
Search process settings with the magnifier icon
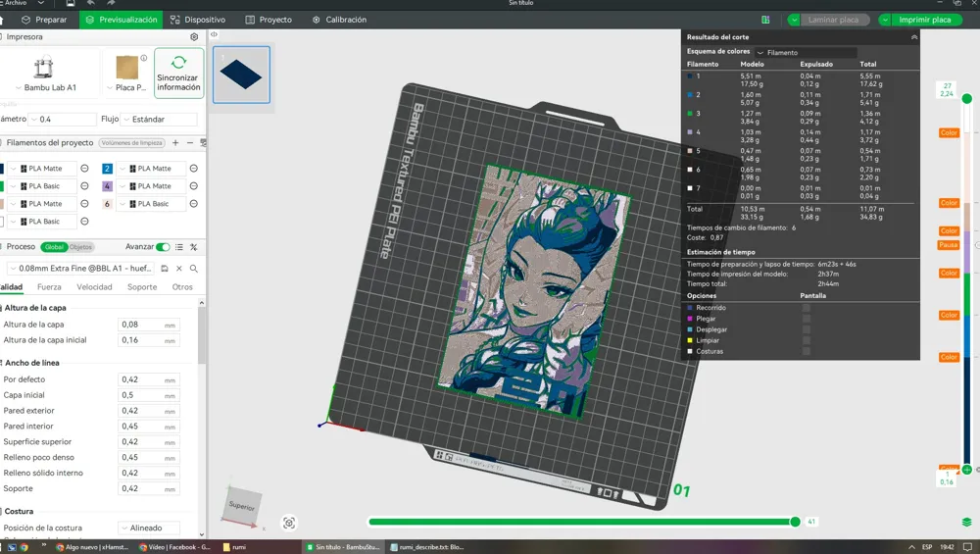[194, 269]
